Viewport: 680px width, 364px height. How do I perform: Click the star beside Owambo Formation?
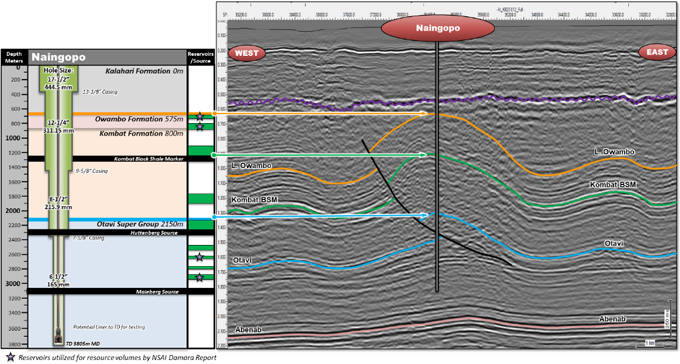(199, 116)
